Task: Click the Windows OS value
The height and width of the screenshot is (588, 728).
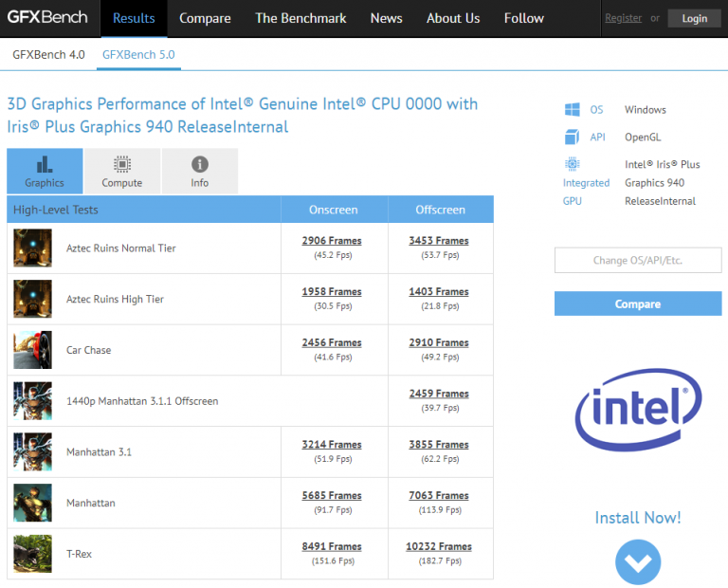Action: [x=646, y=110]
